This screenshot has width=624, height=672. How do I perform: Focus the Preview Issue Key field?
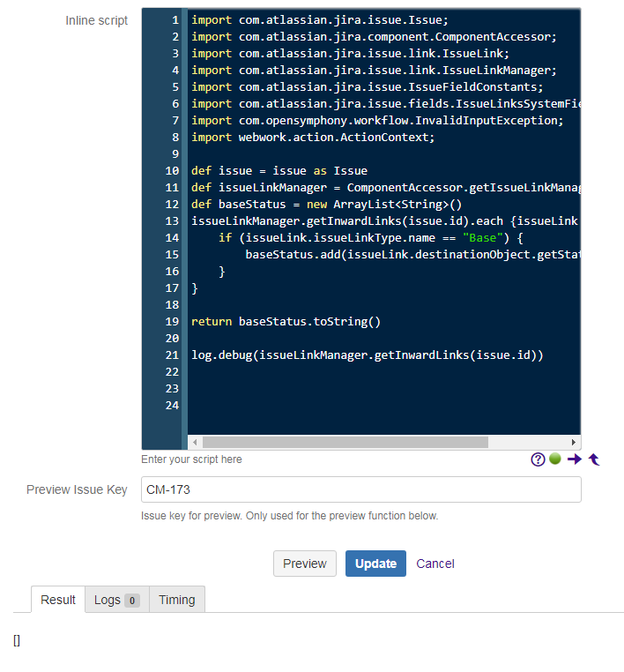(361, 489)
